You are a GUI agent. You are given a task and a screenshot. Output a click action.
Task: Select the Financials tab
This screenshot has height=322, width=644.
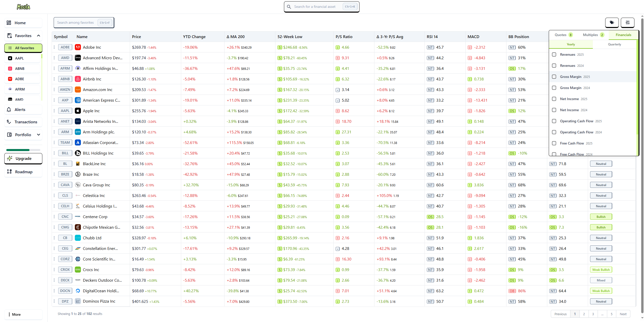pyautogui.click(x=623, y=35)
